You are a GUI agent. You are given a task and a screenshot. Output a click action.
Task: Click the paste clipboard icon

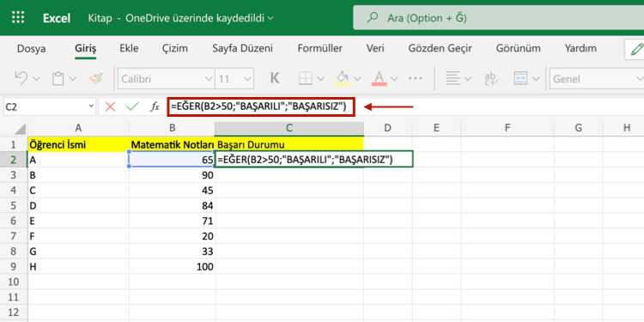click(x=58, y=78)
